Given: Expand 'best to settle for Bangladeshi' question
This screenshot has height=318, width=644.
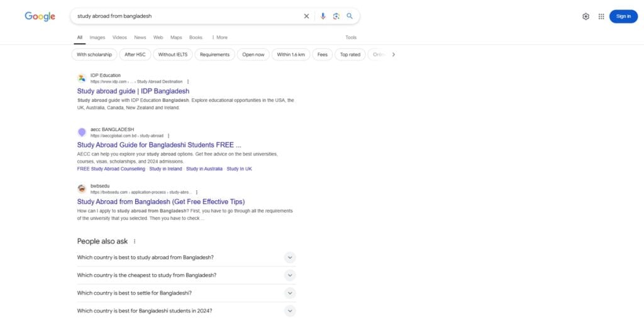Looking at the screenshot, I should tap(186, 293).
